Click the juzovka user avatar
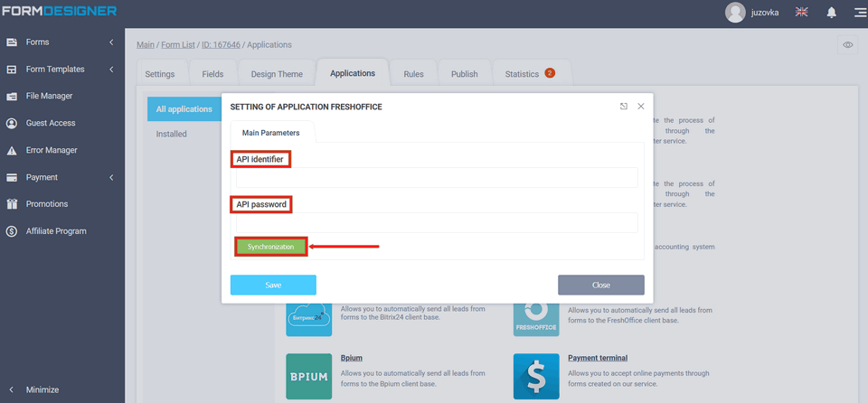The height and width of the screenshot is (403, 868). (x=735, y=12)
